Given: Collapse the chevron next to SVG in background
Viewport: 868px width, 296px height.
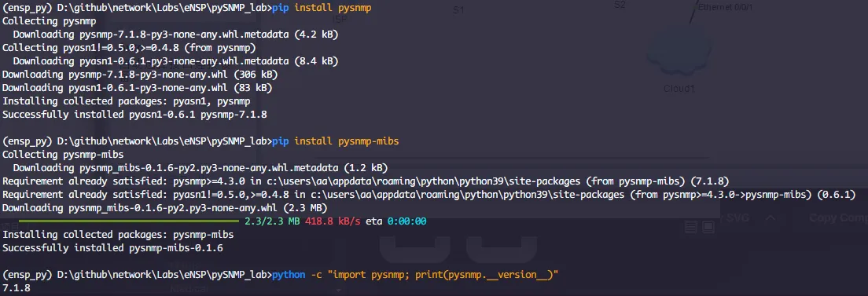Looking at the screenshot, I should pyautogui.click(x=770, y=217).
